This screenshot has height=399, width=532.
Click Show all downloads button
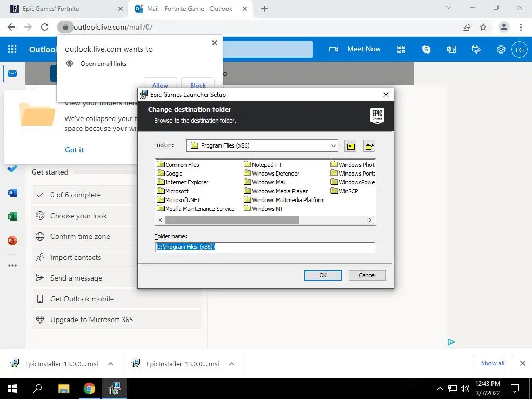[x=493, y=363]
